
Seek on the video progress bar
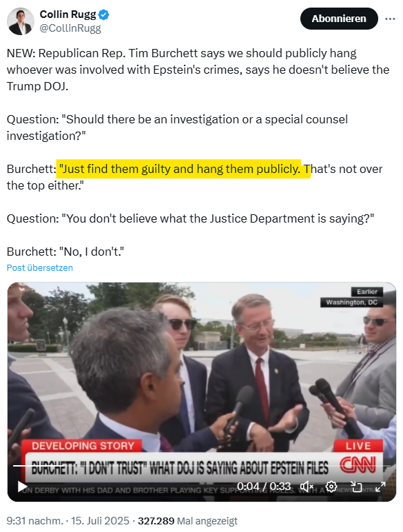pyautogui.click(x=201, y=466)
